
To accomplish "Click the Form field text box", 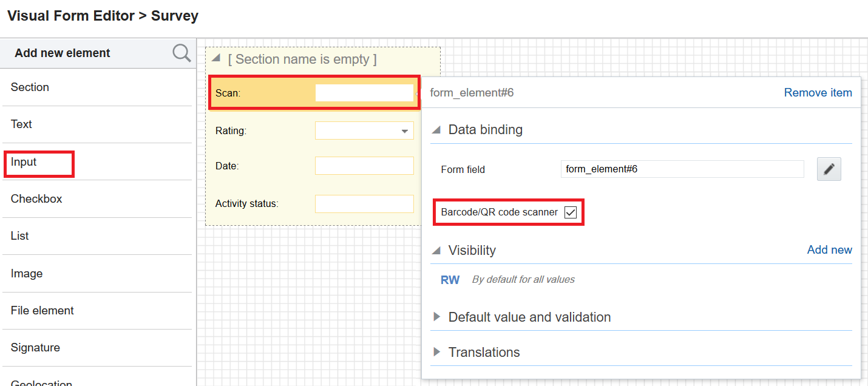I will click(682, 169).
